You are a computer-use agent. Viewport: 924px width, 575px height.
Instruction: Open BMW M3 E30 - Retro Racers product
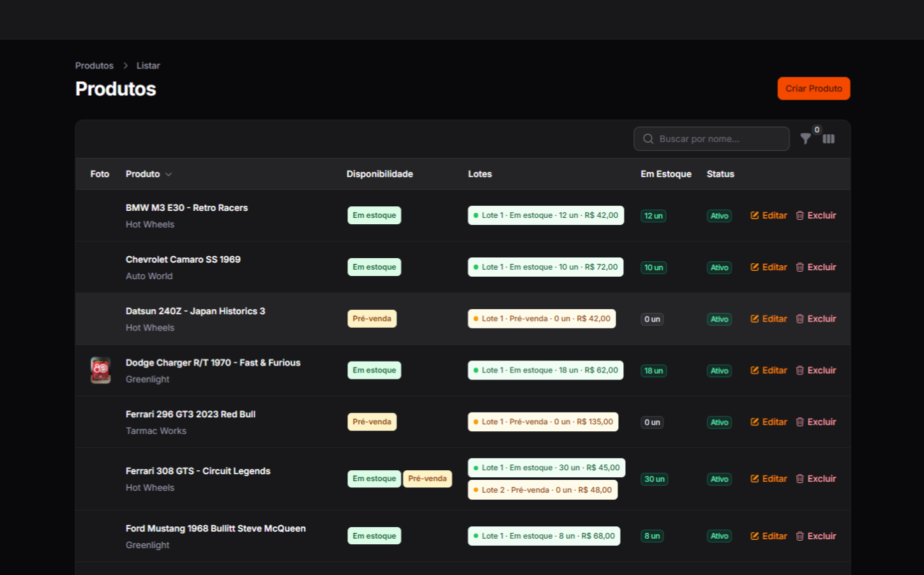coord(186,208)
